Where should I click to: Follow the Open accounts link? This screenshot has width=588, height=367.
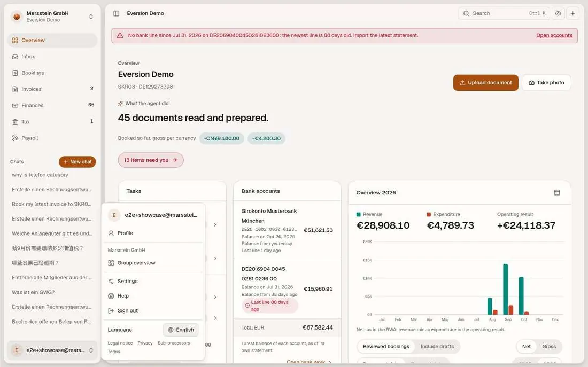(554, 36)
